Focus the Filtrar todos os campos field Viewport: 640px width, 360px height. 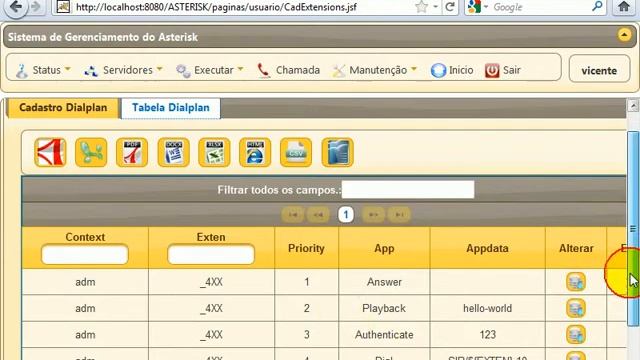click(408, 190)
